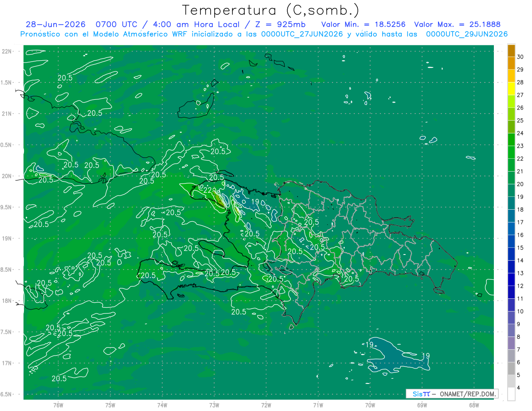
Task: Click the colorbar label '4'
Action: click(x=519, y=388)
